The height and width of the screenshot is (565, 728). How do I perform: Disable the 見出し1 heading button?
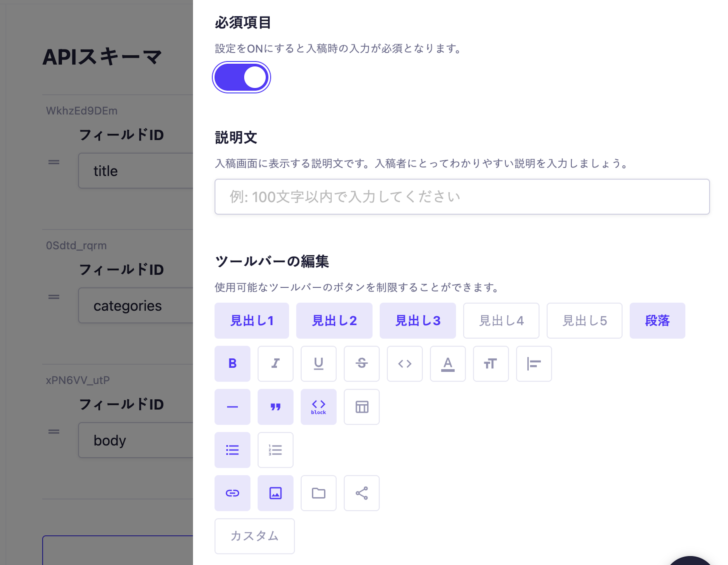tap(252, 320)
